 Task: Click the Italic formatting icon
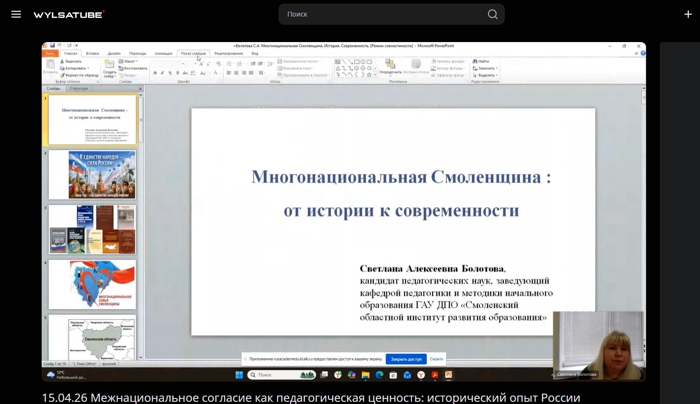pos(162,73)
